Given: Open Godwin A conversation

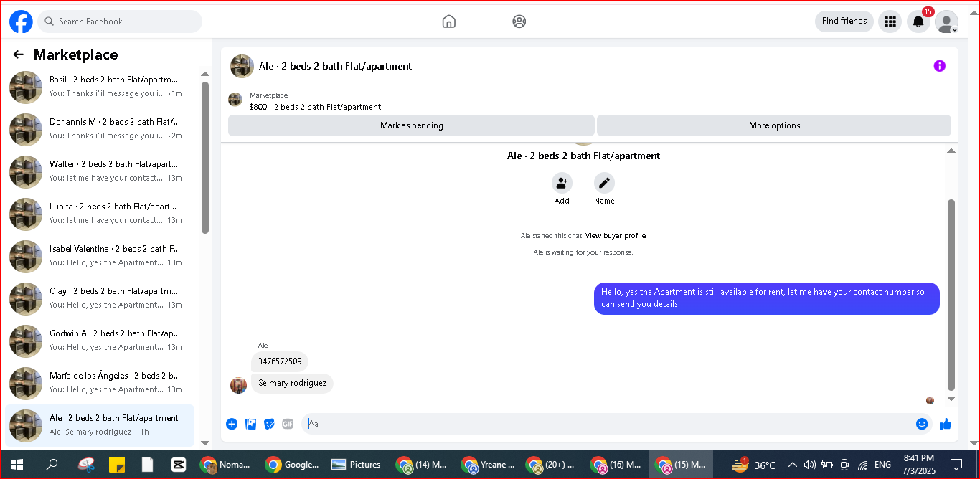Looking at the screenshot, I should point(100,341).
